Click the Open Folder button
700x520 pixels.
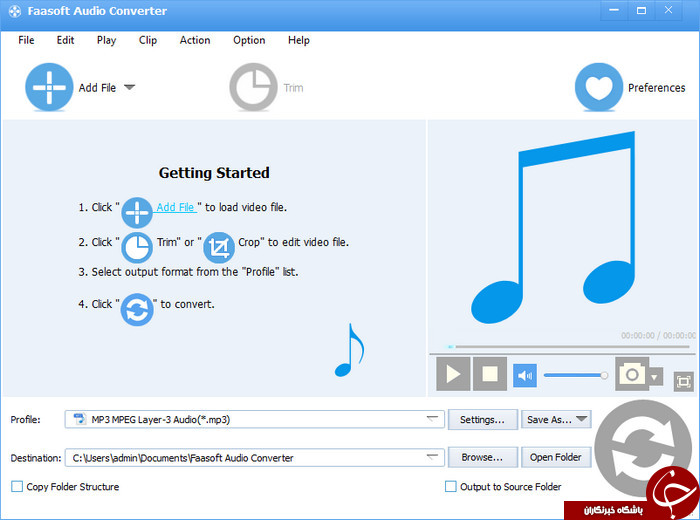click(556, 457)
